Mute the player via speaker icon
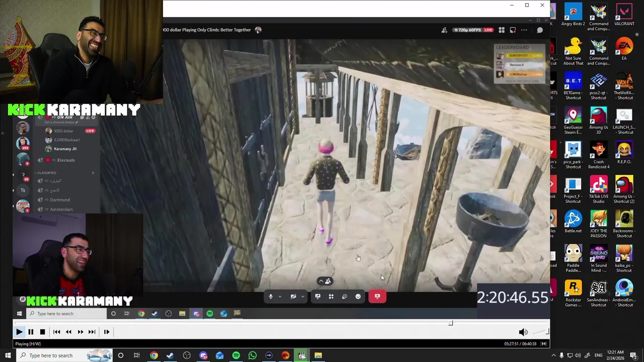This screenshot has height=362, width=644. [523, 332]
